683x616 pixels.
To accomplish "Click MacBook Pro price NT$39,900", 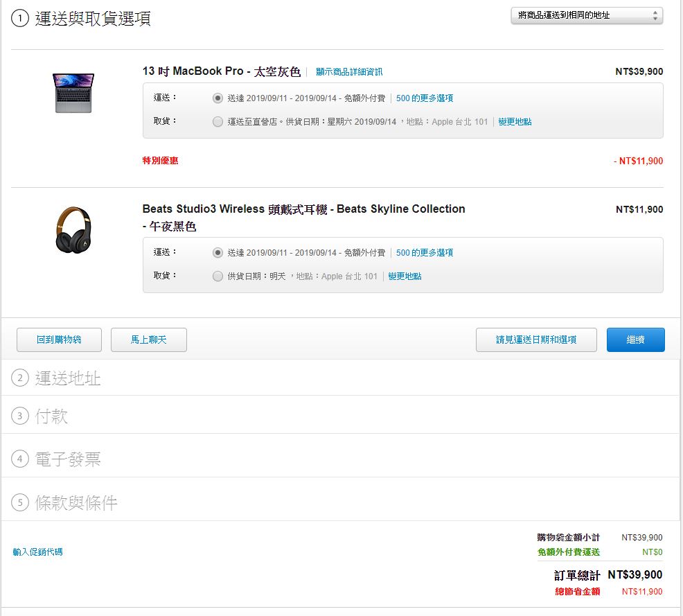I will [639, 71].
